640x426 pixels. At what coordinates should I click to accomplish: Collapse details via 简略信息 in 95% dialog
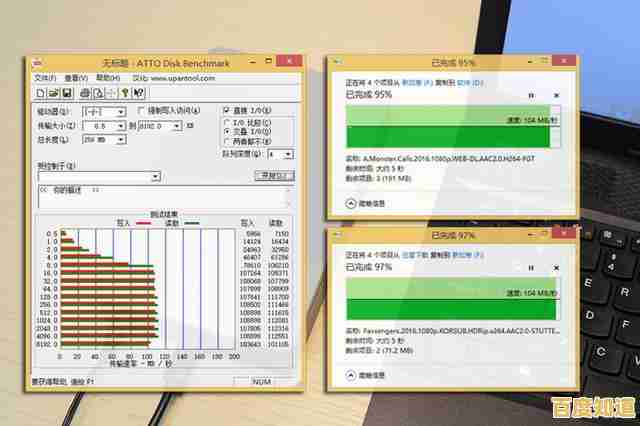pyautogui.click(x=365, y=203)
